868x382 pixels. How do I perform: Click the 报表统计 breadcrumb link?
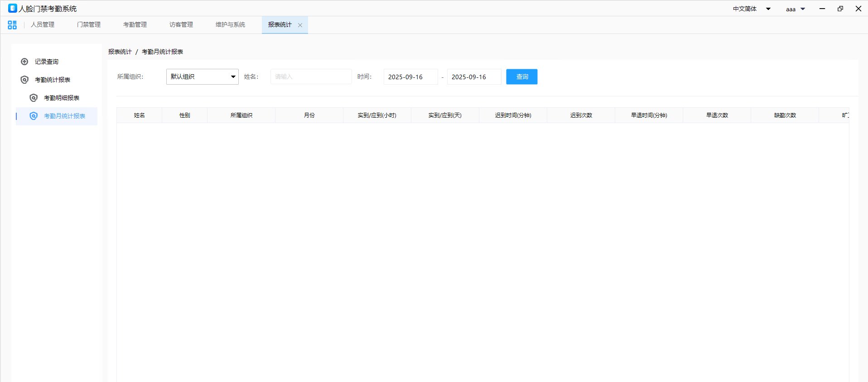(120, 52)
